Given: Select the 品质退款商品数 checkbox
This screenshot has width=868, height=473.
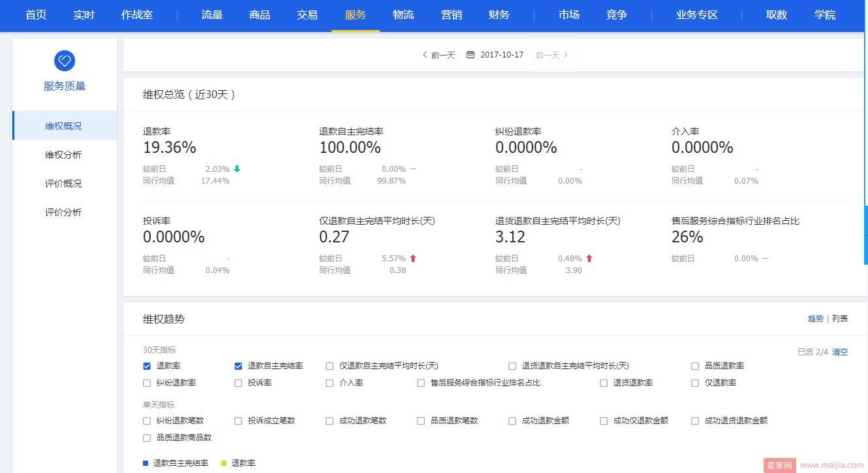Looking at the screenshot, I should [x=147, y=438].
